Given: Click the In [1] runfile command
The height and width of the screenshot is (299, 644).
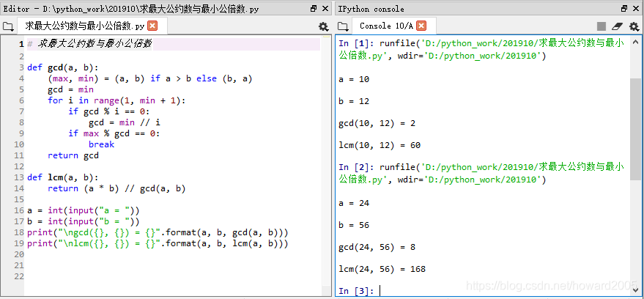Looking at the screenshot, I should coord(481,49).
